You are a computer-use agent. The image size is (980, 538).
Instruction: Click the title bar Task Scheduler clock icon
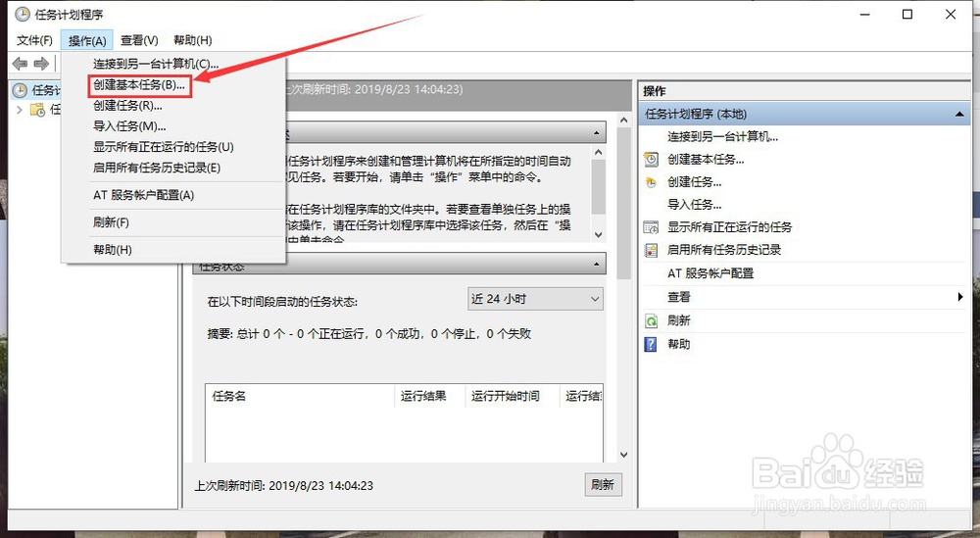pyautogui.click(x=22, y=14)
